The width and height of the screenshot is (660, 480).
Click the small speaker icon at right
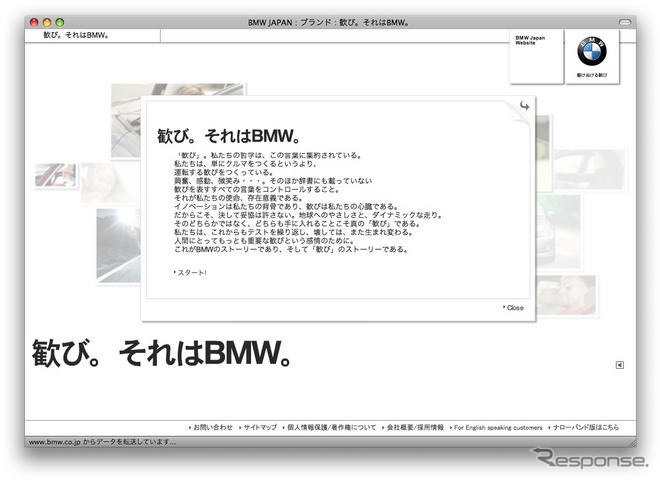(620, 365)
